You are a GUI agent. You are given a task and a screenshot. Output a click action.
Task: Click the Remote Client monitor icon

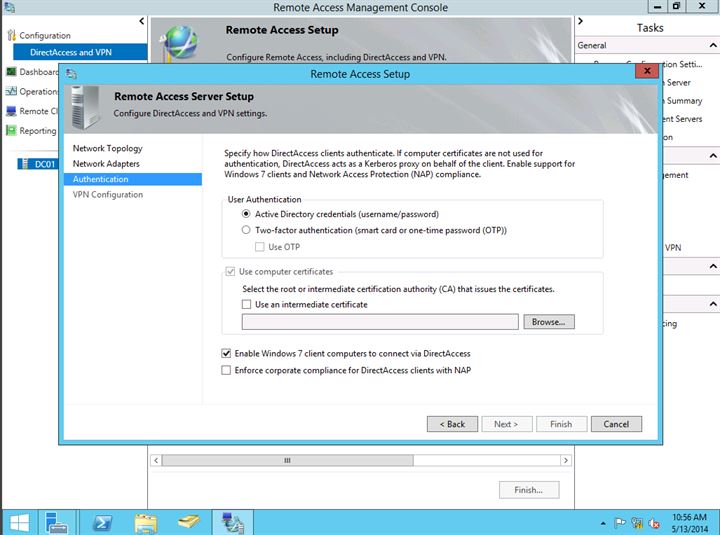click(x=11, y=111)
